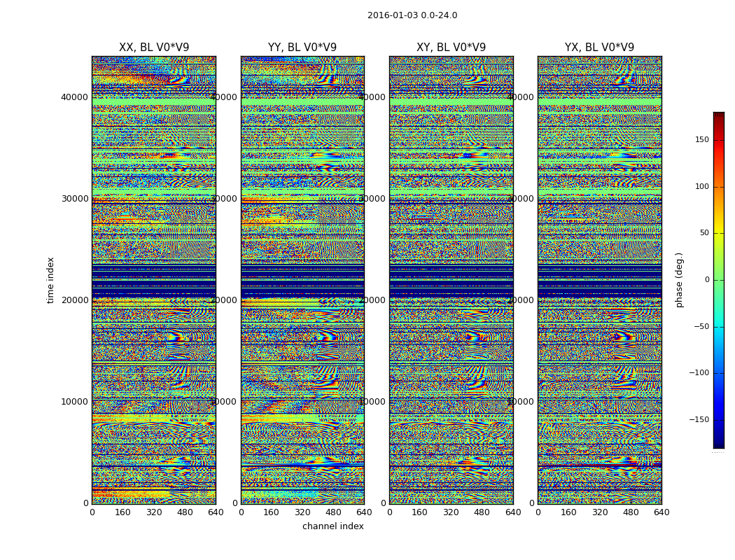Click the dark blue bottom of the colorbar
The image size is (735, 560).
pos(719,445)
